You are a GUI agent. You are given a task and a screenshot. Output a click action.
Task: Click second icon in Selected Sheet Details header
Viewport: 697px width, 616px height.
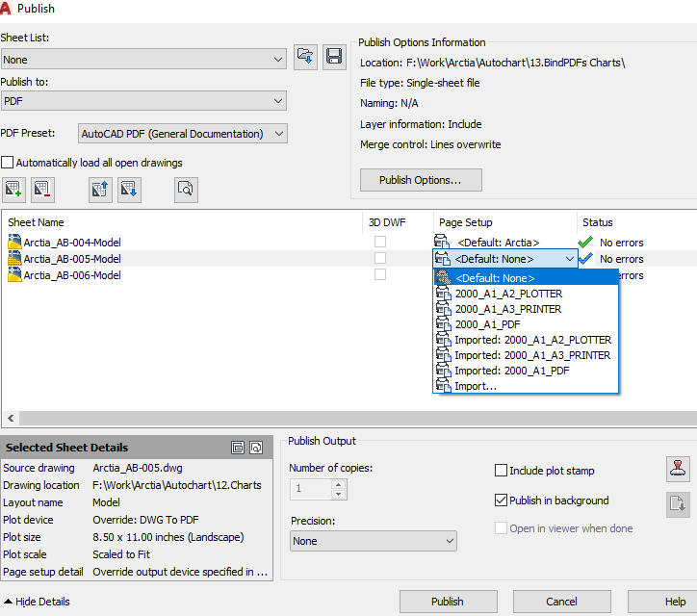(256, 448)
